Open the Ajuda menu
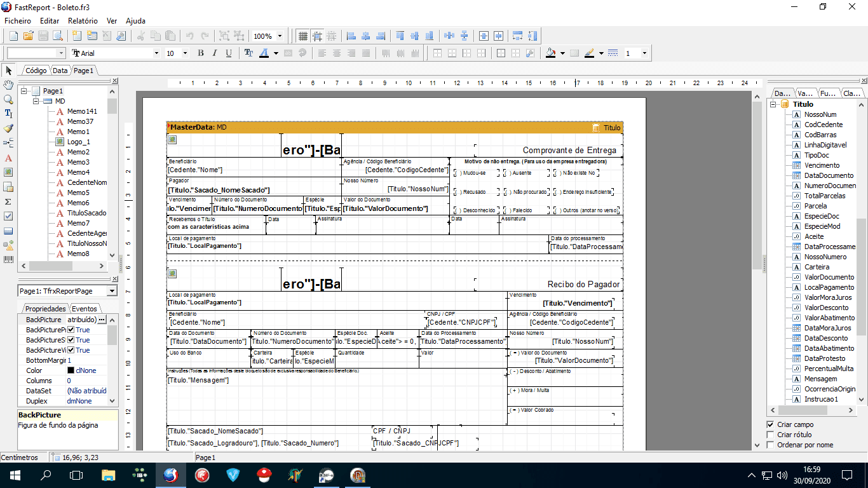868x488 pixels. tap(135, 21)
